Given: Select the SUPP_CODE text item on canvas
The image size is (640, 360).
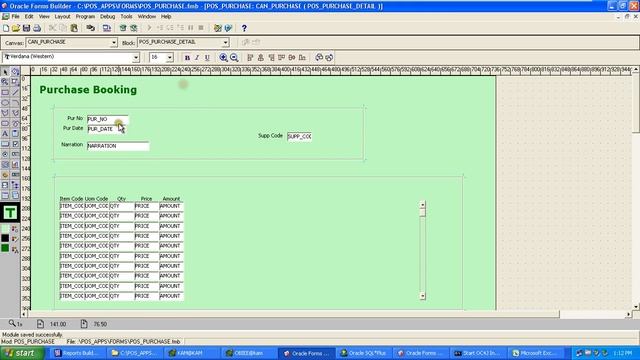Looking at the screenshot, I should pos(300,136).
